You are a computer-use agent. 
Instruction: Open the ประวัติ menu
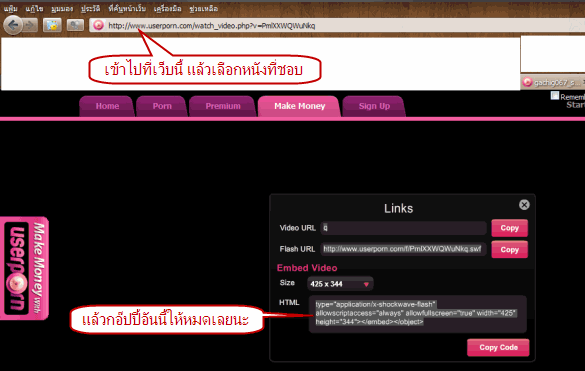tap(91, 9)
